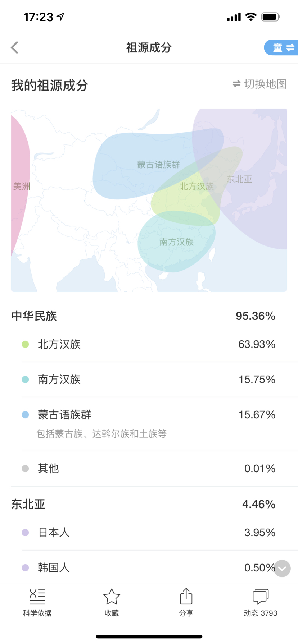Expand the 中华民族 95.36% category
Viewport: 298px width, 644px height.
144,316
